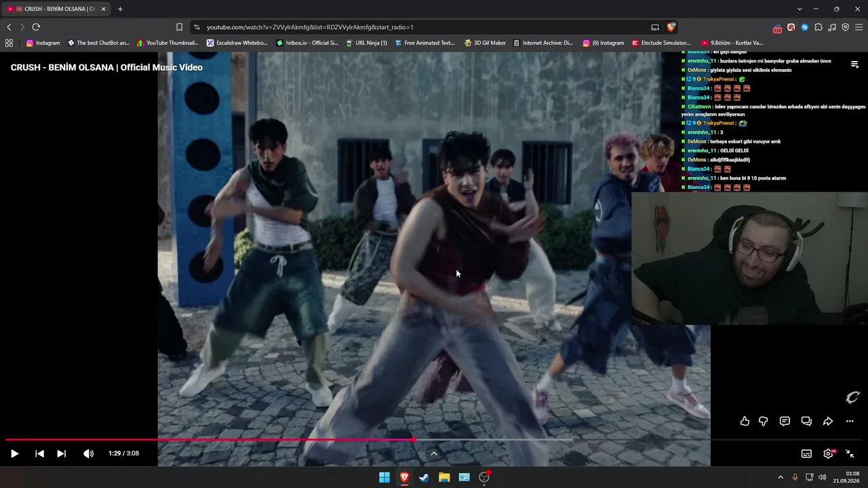Share the video using arrow icon
This screenshot has height=488, width=868.
point(828,421)
